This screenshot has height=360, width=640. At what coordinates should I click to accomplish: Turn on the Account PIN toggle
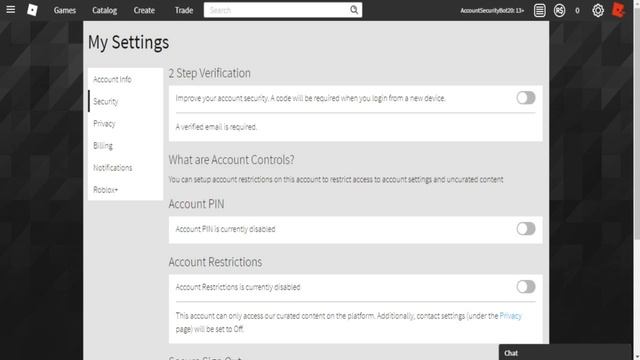[526, 229]
